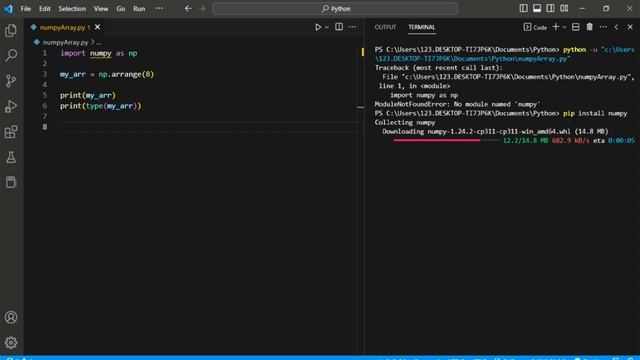Screen dimensions: 640x360
Task: Create a new terminal with plus icon
Action: click(556, 27)
